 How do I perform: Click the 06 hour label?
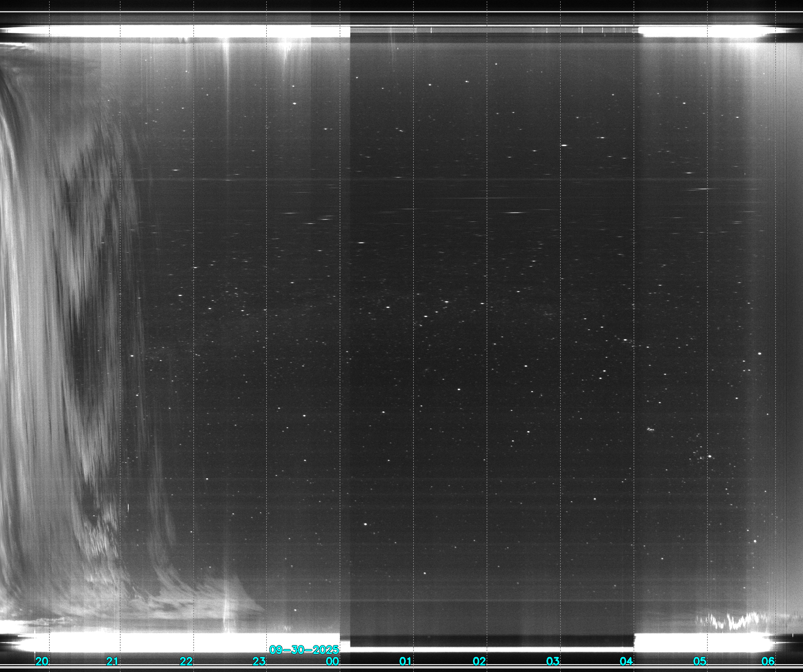pos(768,661)
